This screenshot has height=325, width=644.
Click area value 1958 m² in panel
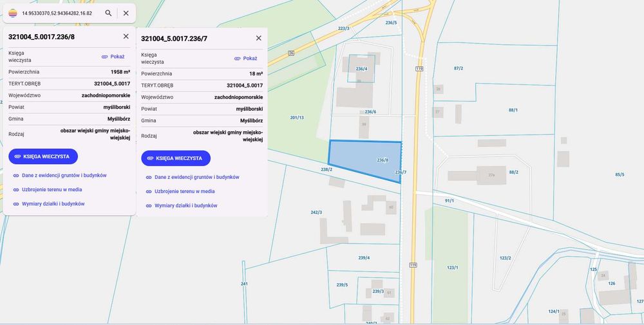coord(120,72)
